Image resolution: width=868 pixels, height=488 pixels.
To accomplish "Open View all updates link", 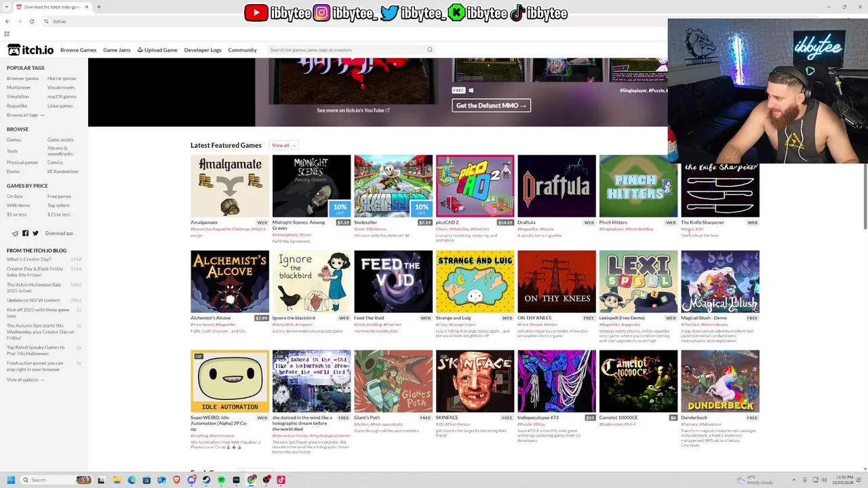I will click(25, 380).
